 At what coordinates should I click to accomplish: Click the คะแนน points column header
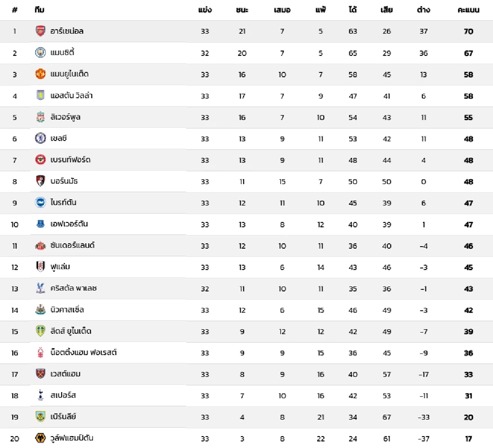[x=468, y=10]
